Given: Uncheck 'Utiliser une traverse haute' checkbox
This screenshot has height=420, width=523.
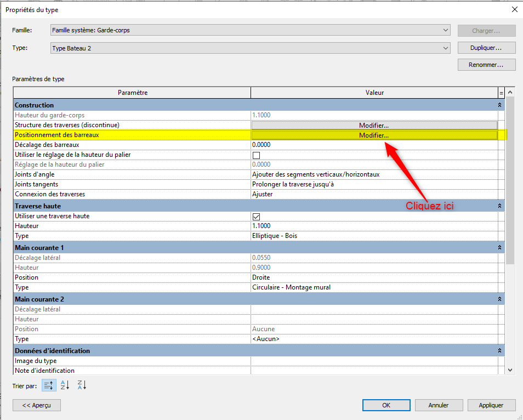Looking at the screenshot, I should coord(256,217).
